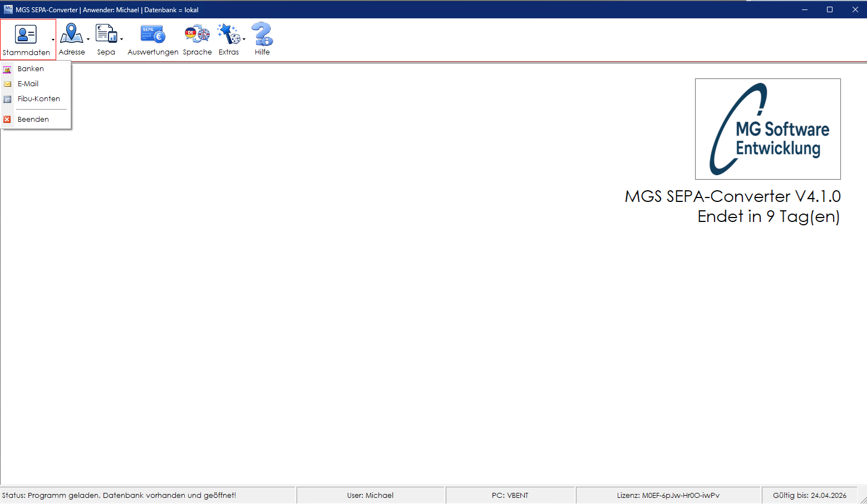The image size is (867, 504).
Task: Click the Sprache flags icon
Action: [197, 34]
